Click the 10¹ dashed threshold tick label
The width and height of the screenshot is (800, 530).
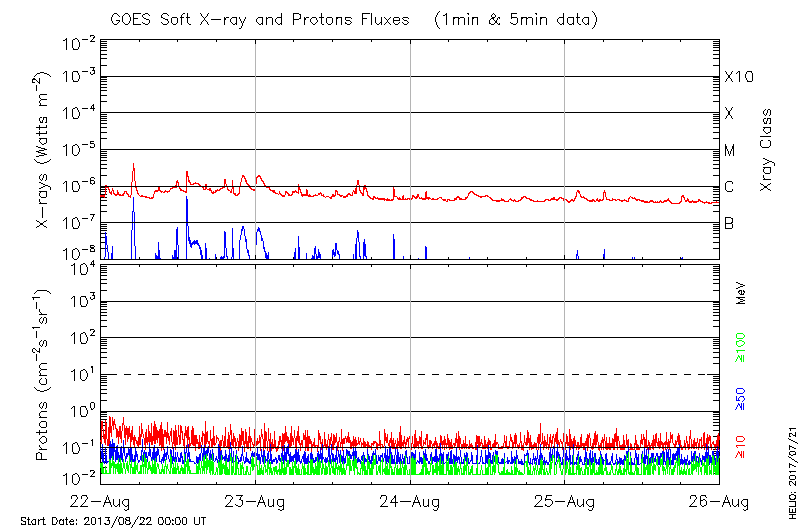point(81,374)
